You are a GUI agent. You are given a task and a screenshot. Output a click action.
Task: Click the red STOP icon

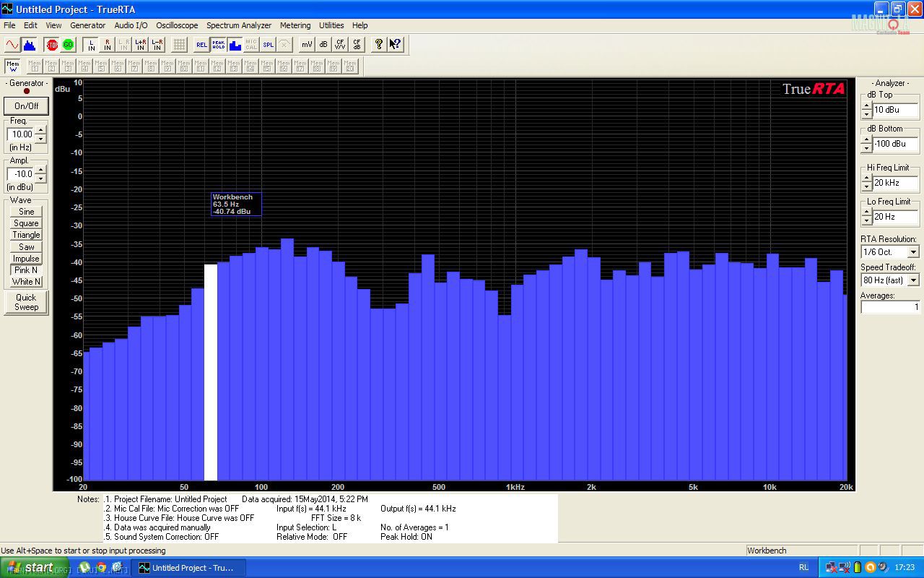click(52, 45)
